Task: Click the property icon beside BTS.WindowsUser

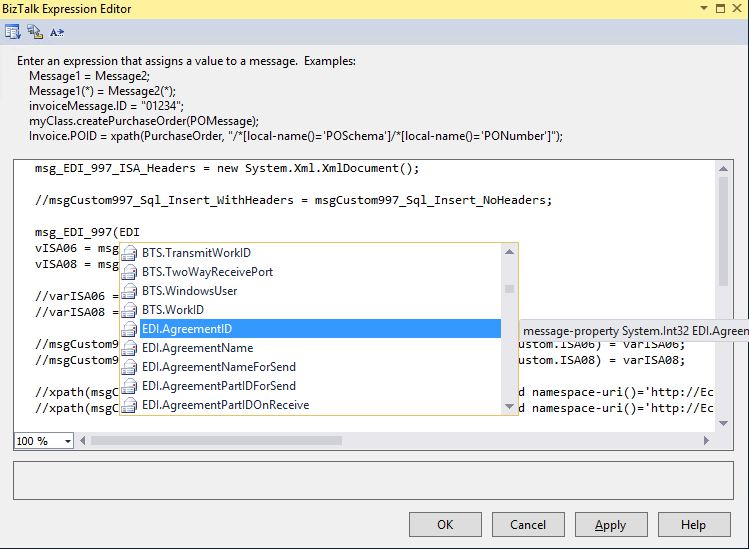Action: pyautogui.click(x=129, y=291)
